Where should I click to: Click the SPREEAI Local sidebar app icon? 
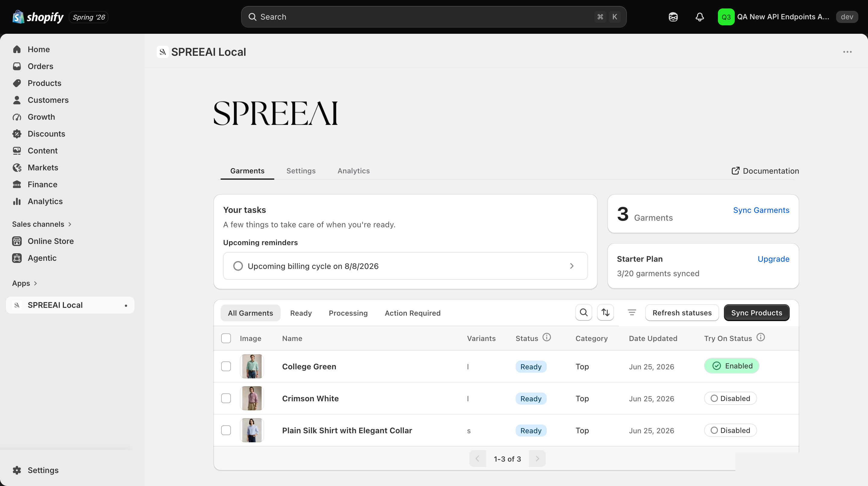17,305
